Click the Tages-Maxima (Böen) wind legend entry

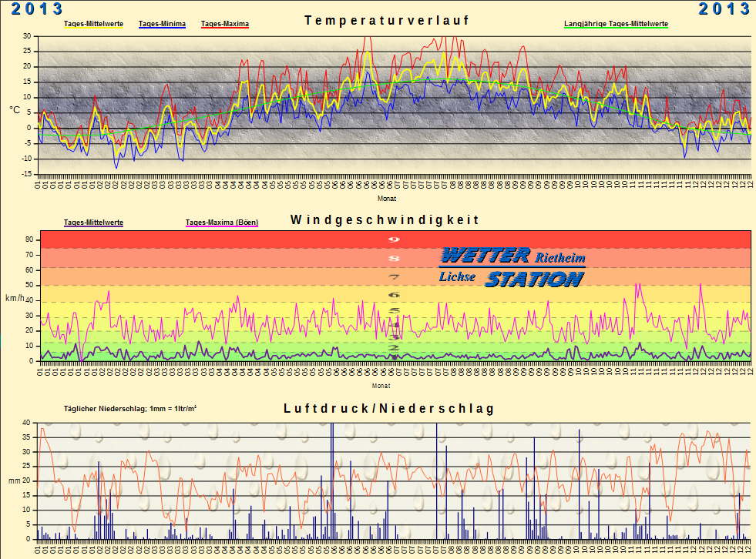(x=222, y=223)
